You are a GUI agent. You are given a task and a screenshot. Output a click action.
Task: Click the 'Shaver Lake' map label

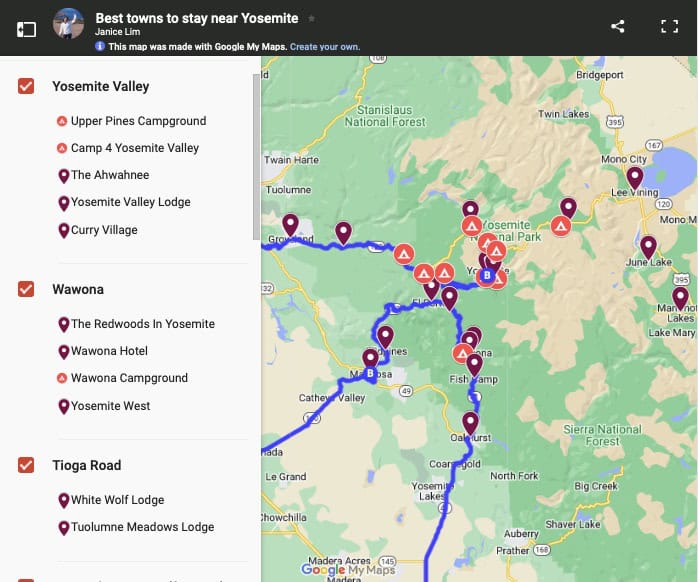[x=572, y=524]
